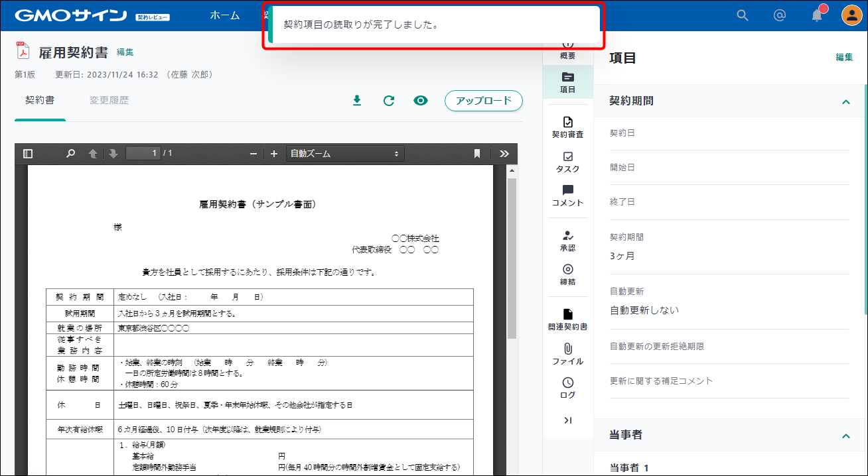Collapse the 当事者 section

coord(845,436)
